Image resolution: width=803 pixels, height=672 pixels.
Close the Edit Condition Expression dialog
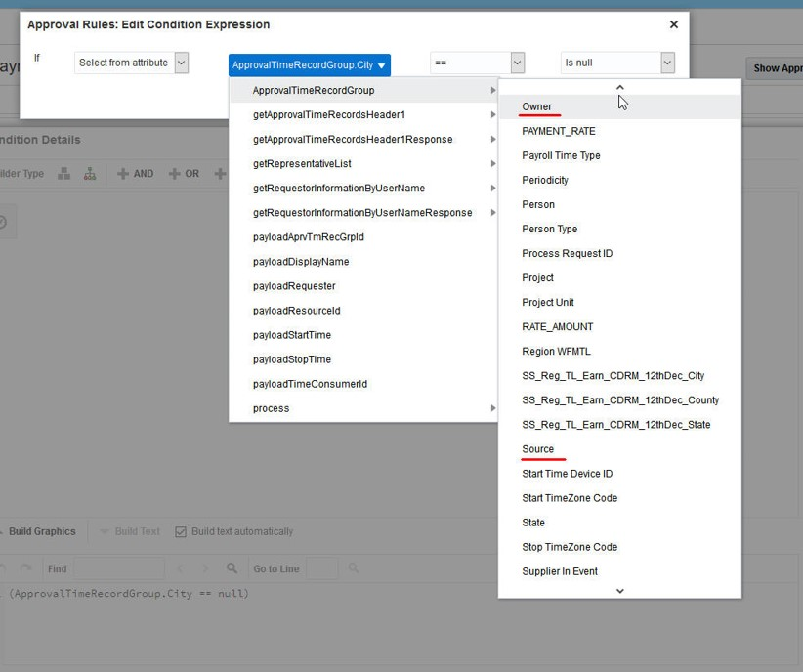[x=673, y=24]
